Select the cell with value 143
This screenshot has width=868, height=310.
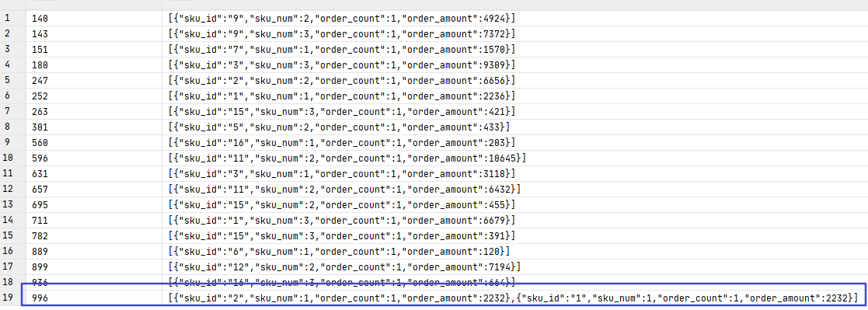(x=93, y=33)
